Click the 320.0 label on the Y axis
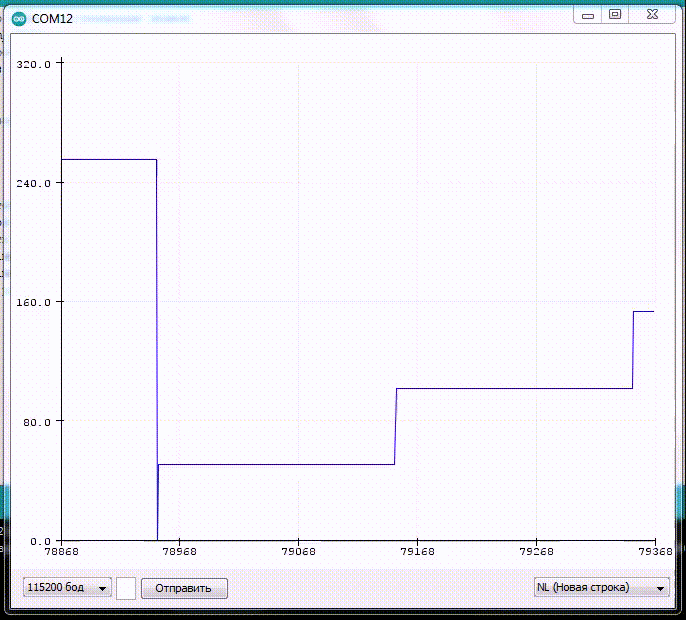This screenshot has height=620, width=686. 34,65
